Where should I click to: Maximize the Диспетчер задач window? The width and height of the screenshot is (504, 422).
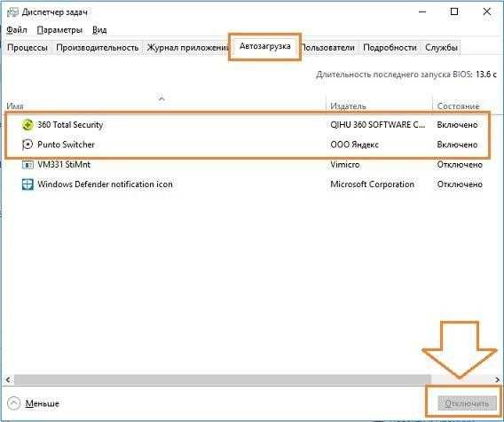tap(454, 12)
